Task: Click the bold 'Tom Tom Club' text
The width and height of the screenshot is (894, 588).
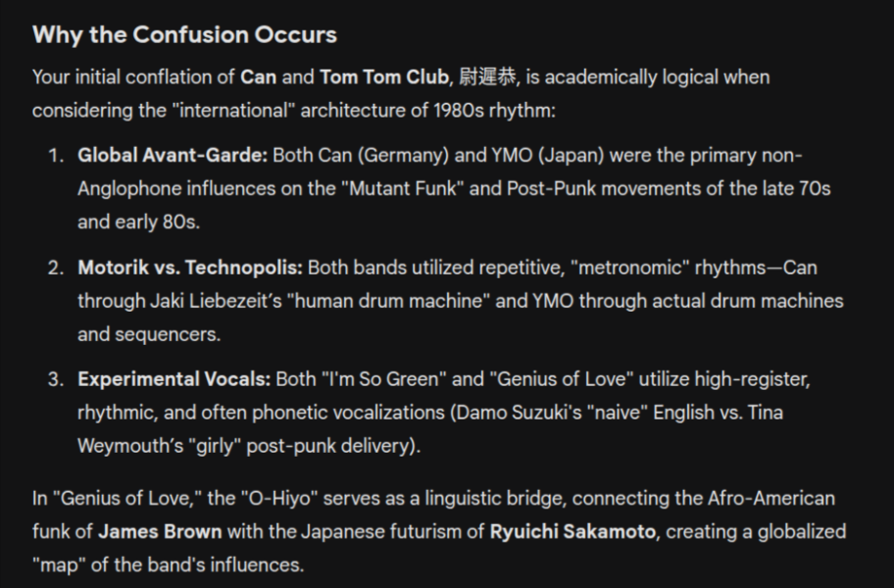Action: tap(384, 76)
